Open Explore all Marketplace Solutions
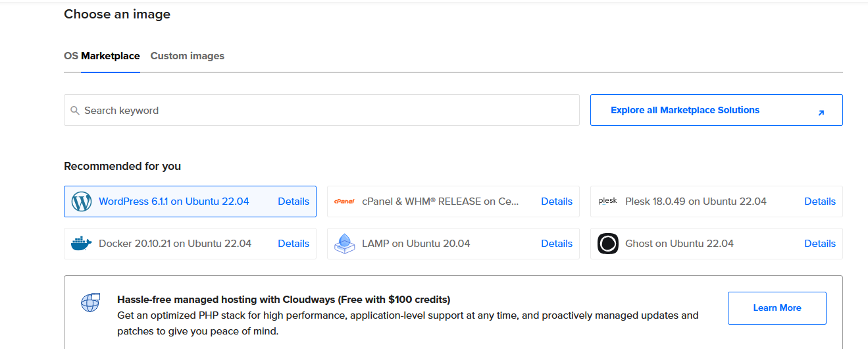Image resolution: width=868 pixels, height=349 pixels. coord(717,110)
